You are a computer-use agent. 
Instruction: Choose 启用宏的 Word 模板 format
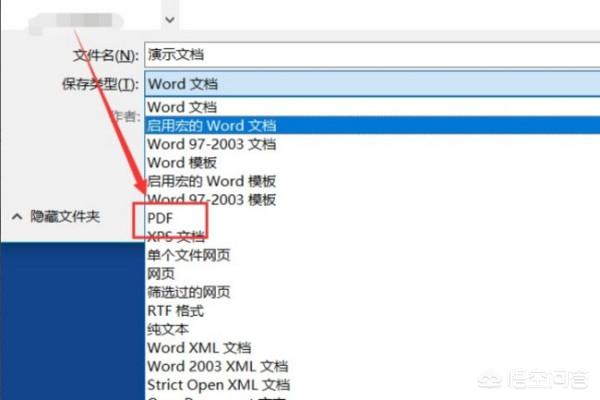211,181
